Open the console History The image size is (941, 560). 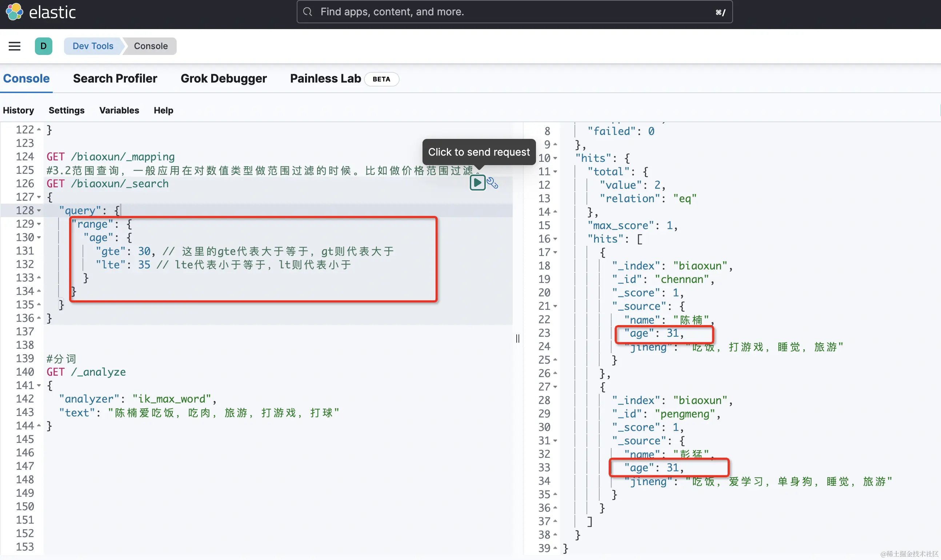click(19, 110)
